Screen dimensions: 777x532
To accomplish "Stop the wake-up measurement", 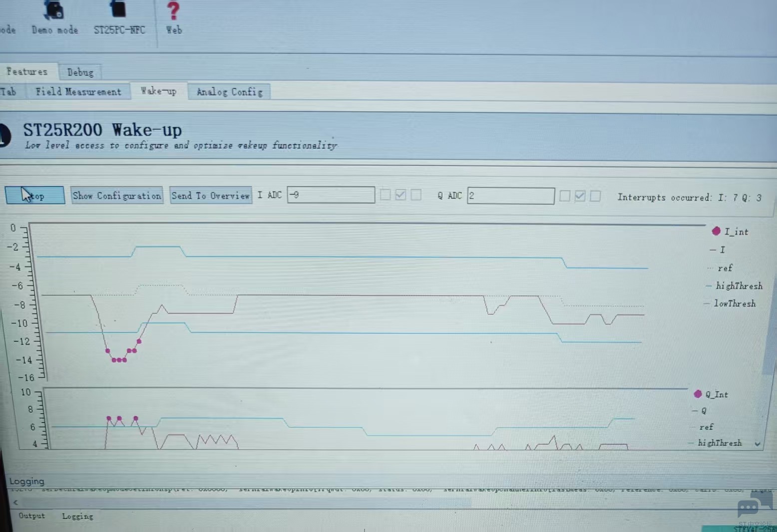I will tap(35, 195).
